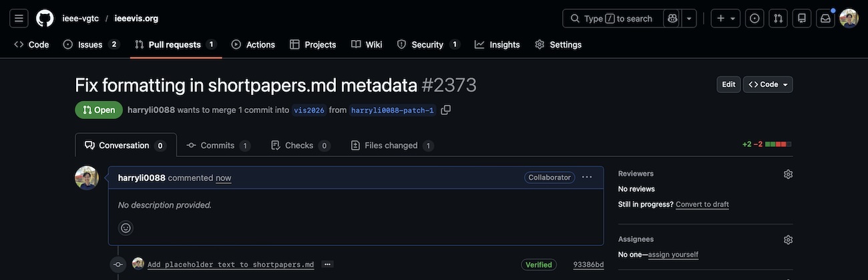
Task: Expand the create new plus dropdown
Action: coord(725,18)
